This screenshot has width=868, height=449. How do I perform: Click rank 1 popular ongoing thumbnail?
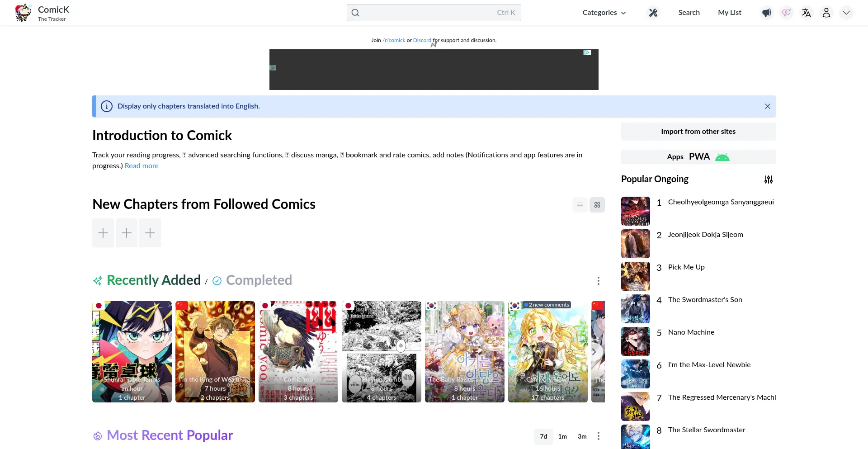coord(636,211)
